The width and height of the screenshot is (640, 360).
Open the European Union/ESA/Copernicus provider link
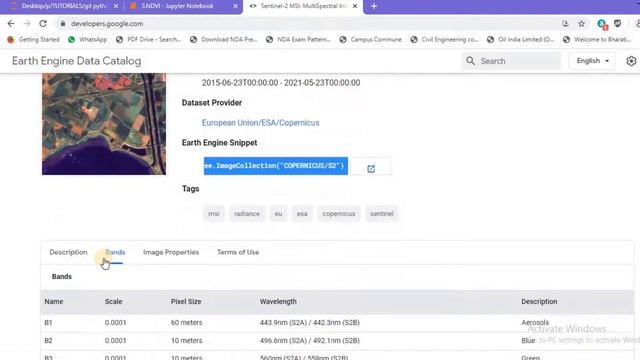(260, 123)
